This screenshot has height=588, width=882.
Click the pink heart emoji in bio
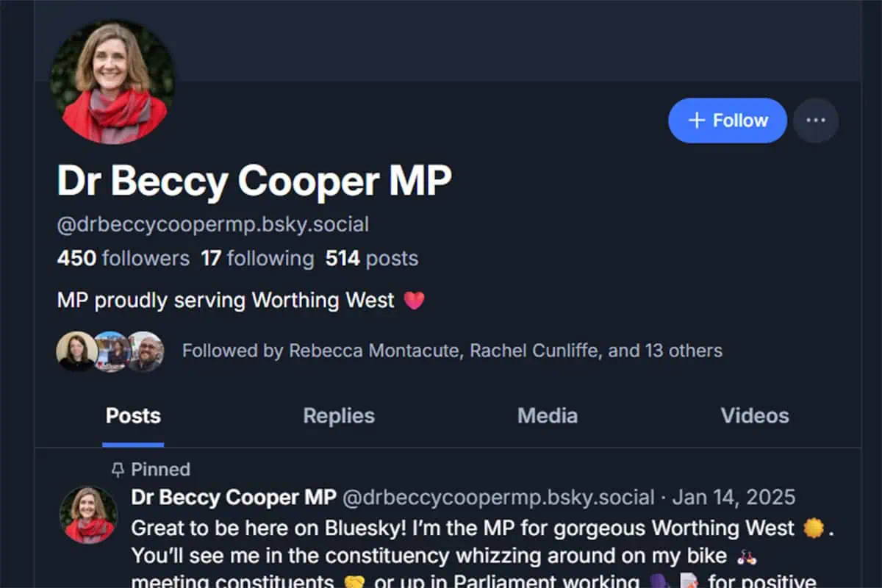point(415,301)
